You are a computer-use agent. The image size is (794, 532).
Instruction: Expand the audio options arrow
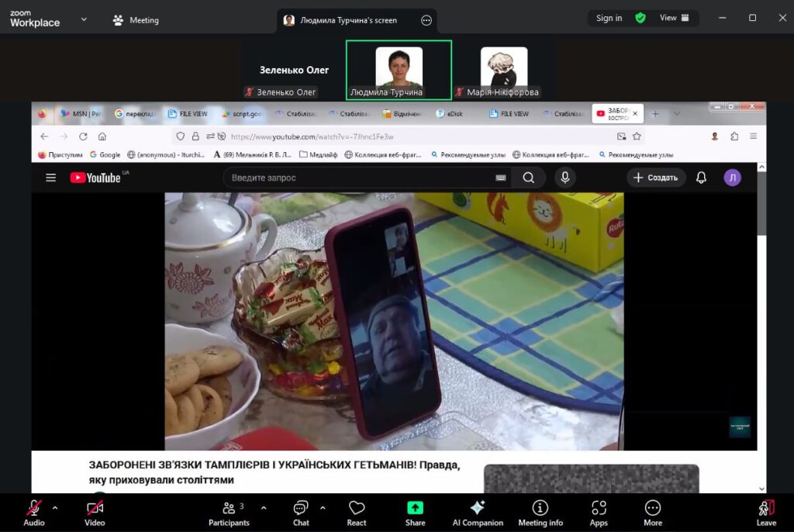55,508
